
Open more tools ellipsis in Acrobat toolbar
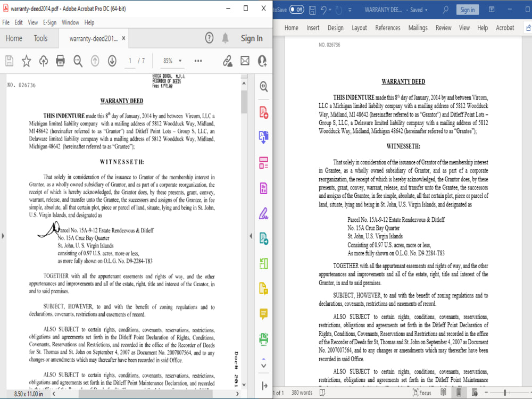[x=198, y=61]
